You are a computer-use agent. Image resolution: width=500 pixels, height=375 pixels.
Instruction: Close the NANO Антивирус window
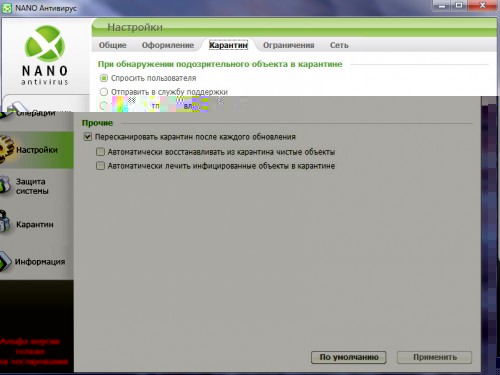pos(482,5)
